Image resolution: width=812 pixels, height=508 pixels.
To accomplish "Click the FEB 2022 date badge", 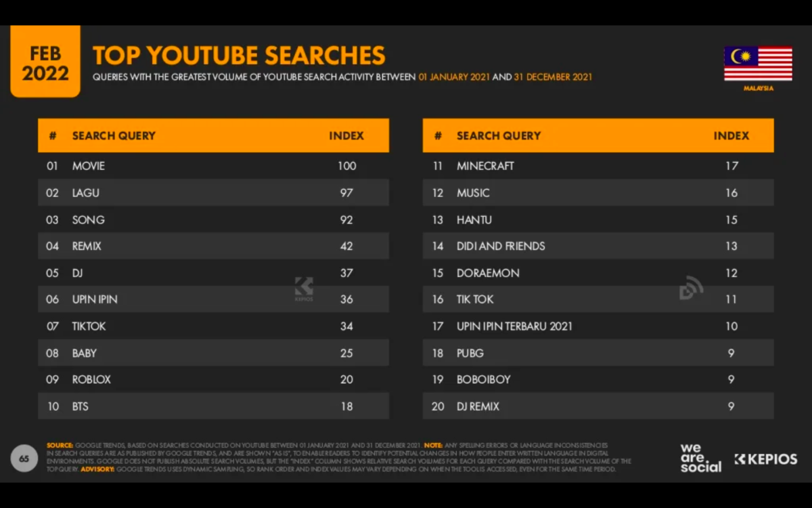I will (45, 64).
